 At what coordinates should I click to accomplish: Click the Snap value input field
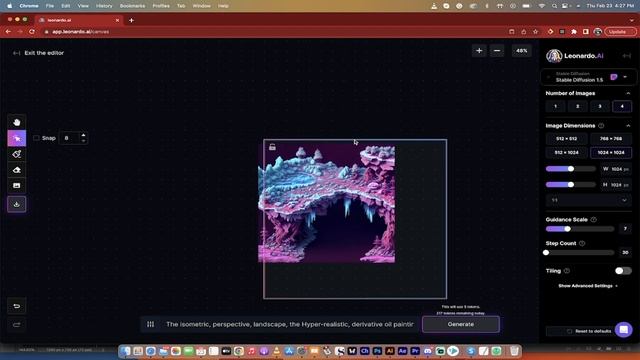coord(69,138)
